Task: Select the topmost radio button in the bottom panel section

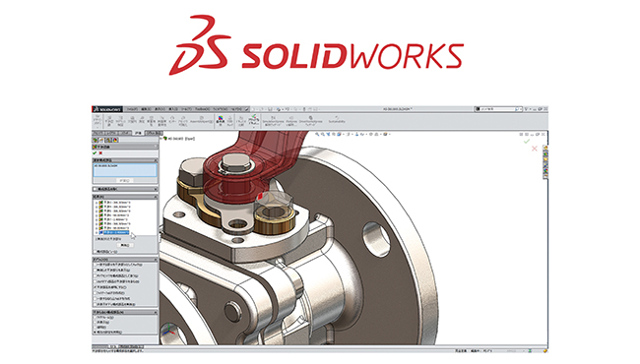Action: point(96,317)
